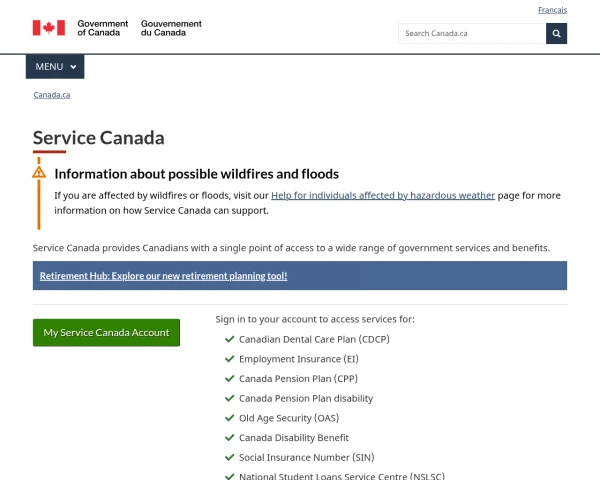The height and width of the screenshot is (480, 600).
Task: Open Help for individuals affected by hazardous weather
Action: point(383,196)
